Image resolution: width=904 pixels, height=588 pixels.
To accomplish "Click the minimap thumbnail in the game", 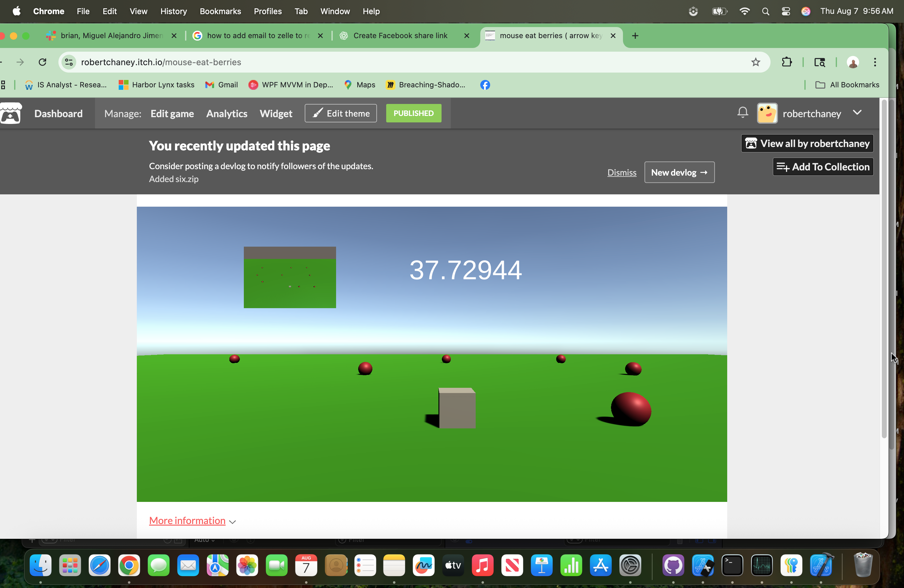I will pos(289,277).
